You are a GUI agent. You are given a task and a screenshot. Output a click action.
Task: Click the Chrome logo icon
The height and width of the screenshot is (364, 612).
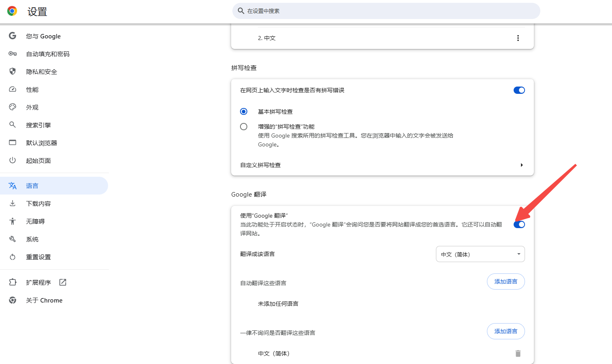[12, 11]
